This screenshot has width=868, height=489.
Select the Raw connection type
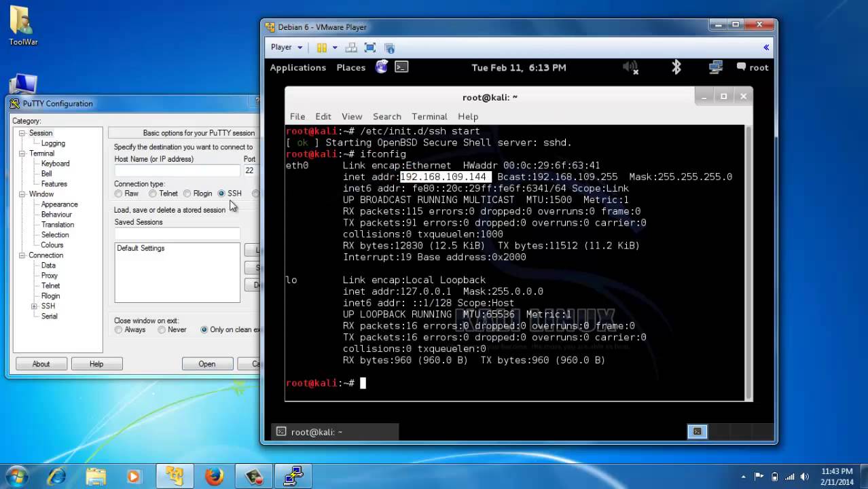click(x=118, y=194)
